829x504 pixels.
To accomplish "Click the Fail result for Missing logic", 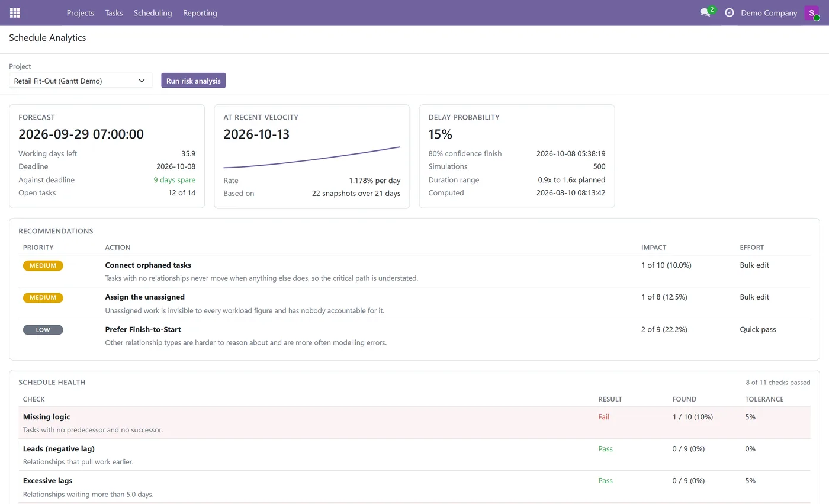I will pyautogui.click(x=603, y=417).
